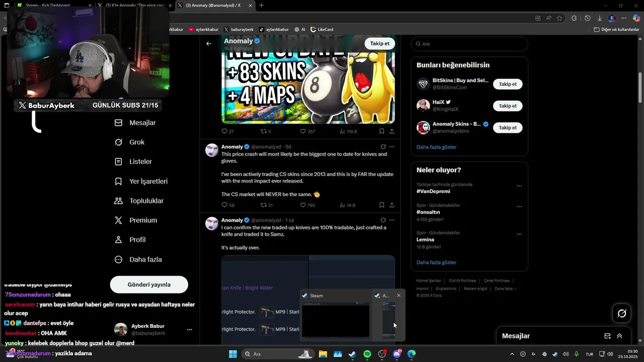
Task: Show more trends under Neler oluyor
Action: (436, 262)
